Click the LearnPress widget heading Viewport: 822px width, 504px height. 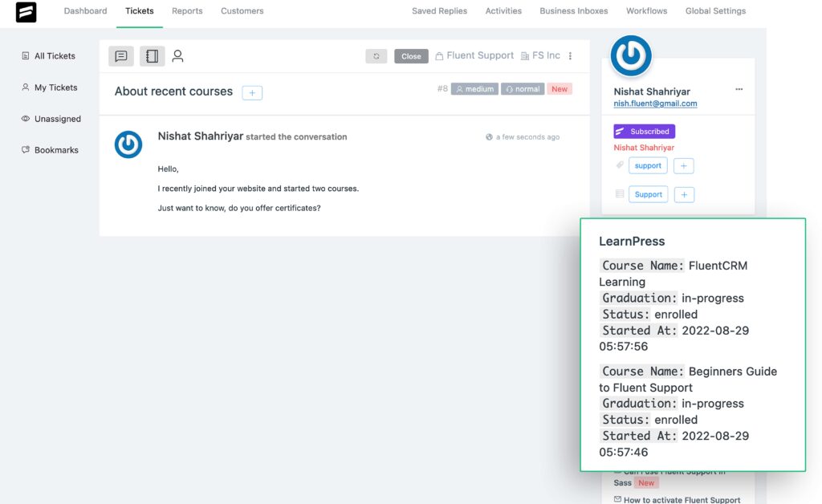click(632, 242)
